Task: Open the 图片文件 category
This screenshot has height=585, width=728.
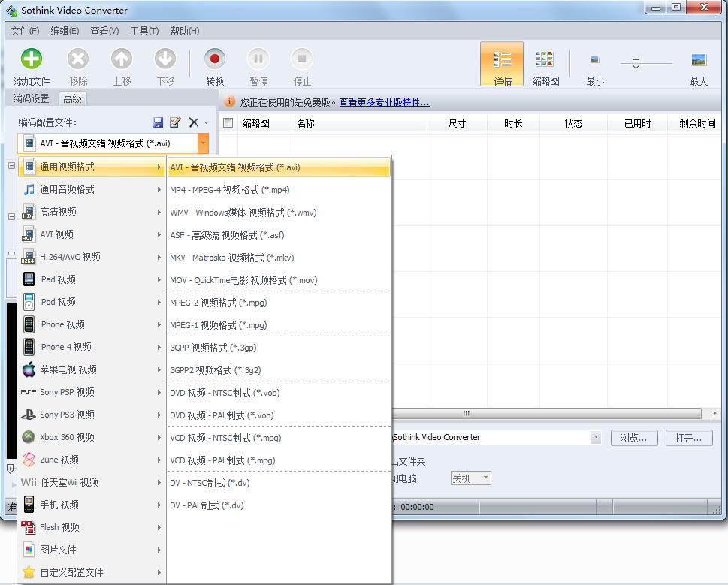Action: click(91, 550)
